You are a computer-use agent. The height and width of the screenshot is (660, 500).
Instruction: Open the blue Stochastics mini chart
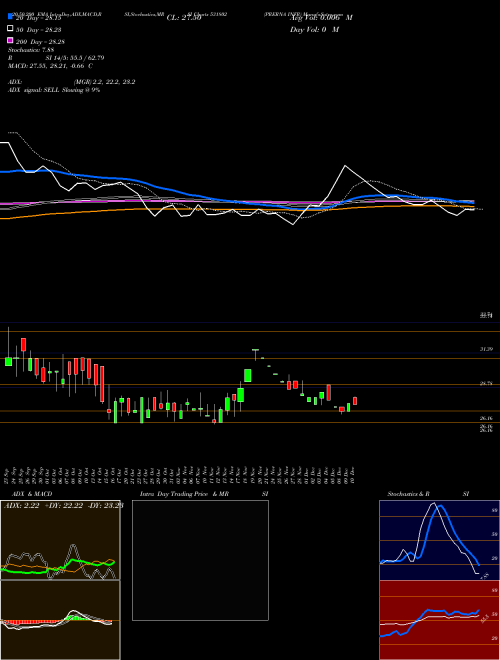click(439, 540)
